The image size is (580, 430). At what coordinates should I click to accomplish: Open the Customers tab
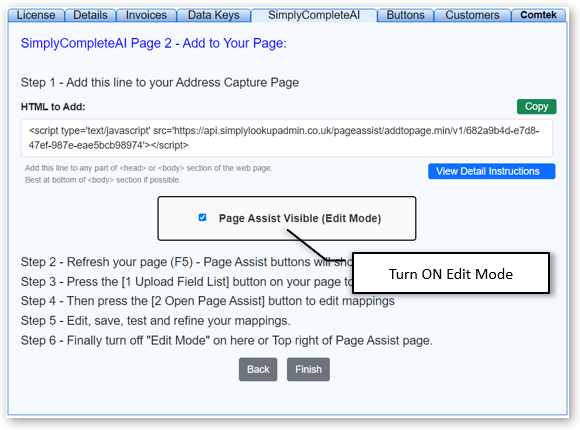[x=472, y=15]
